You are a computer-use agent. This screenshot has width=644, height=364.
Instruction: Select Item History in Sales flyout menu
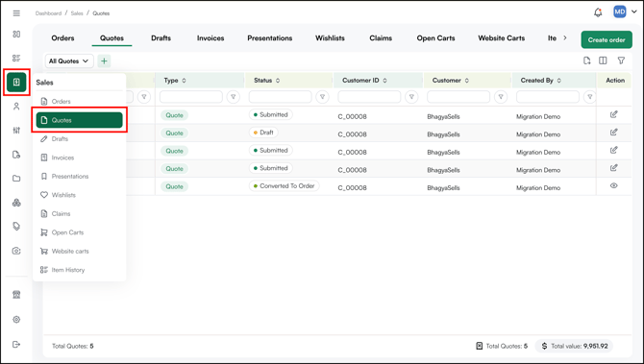79,270
